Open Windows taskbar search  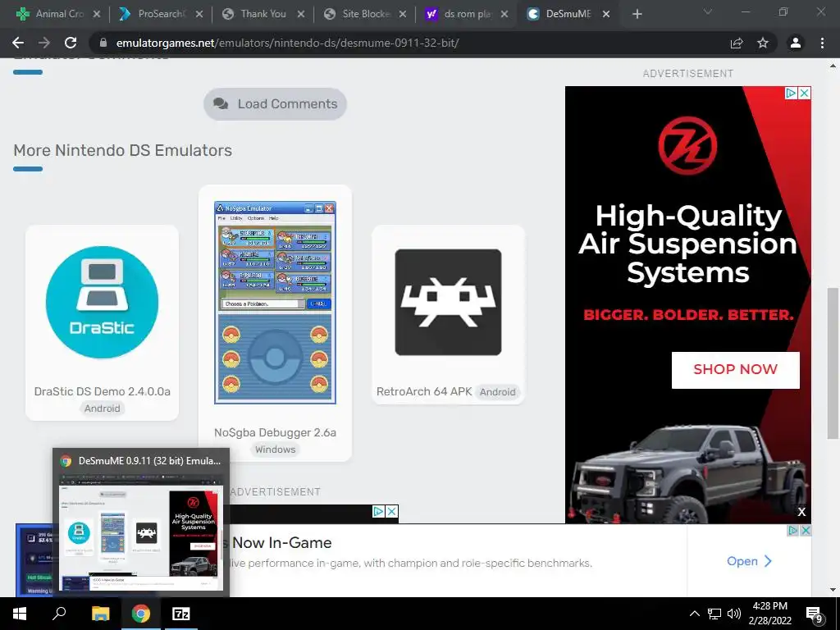click(x=59, y=614)
